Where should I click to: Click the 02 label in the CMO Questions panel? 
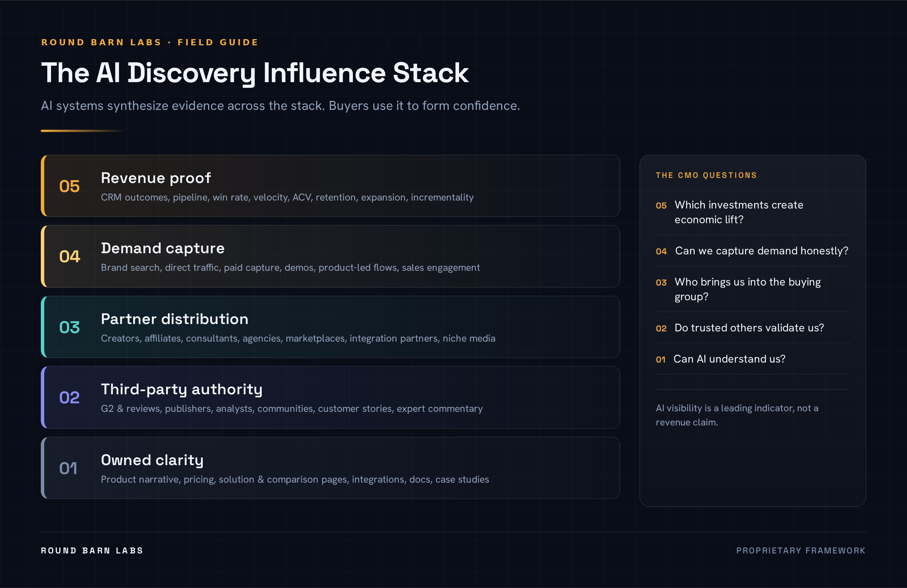[661, 328]
